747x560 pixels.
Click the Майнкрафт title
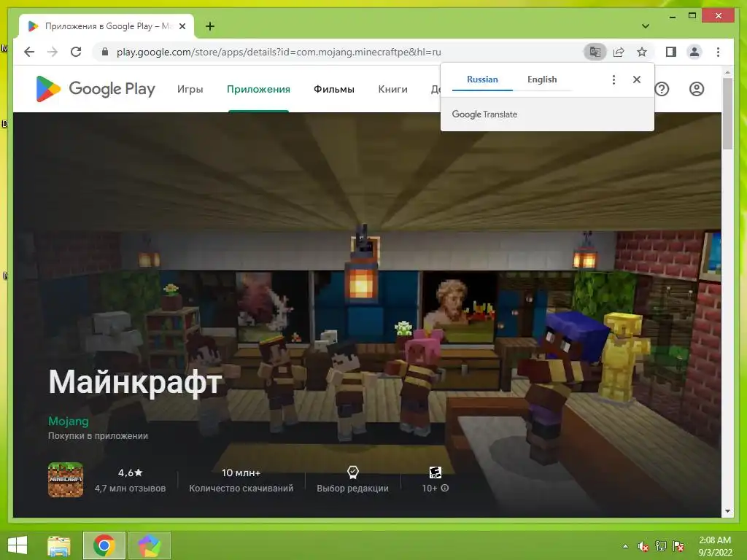tap(135, 382)
